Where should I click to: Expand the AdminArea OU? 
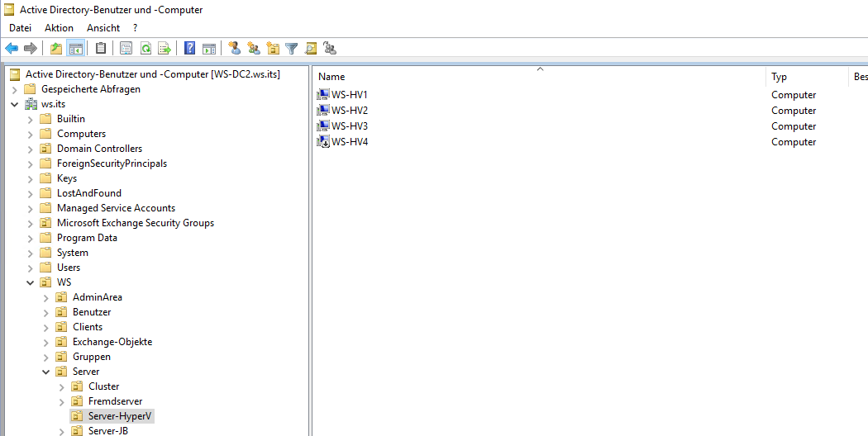tap(46, 297)
